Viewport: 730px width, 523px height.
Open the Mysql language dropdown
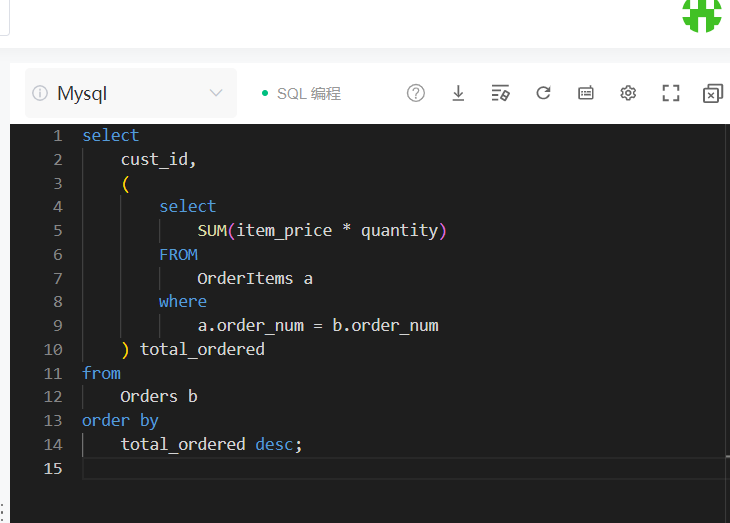(x=131, y=93)
